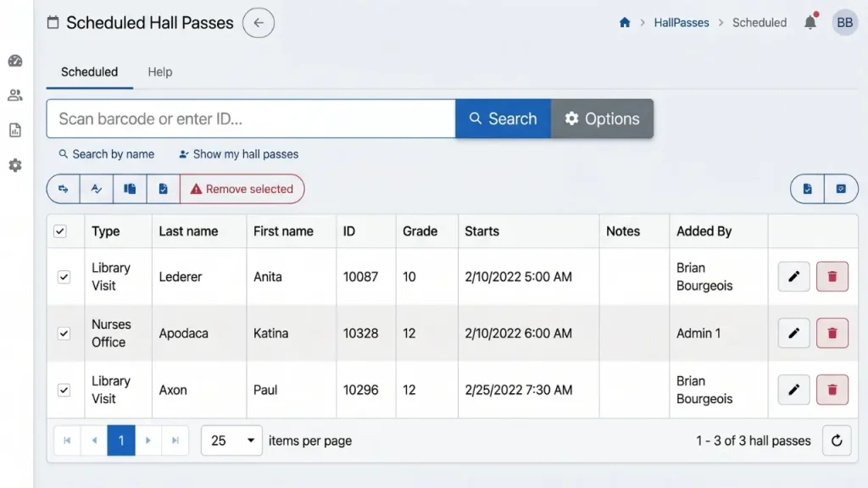Click the copy documents toolbar icon

[x=130, y=189]
